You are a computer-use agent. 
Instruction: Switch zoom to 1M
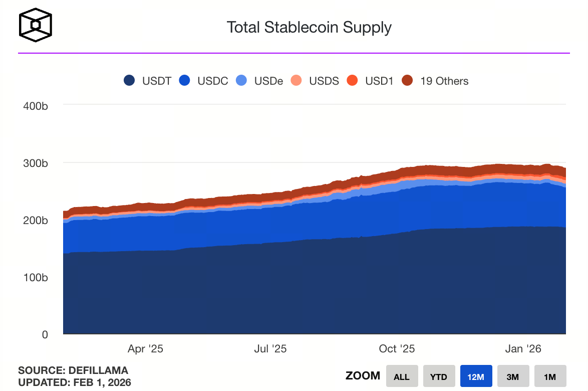(x=550, y=376)
